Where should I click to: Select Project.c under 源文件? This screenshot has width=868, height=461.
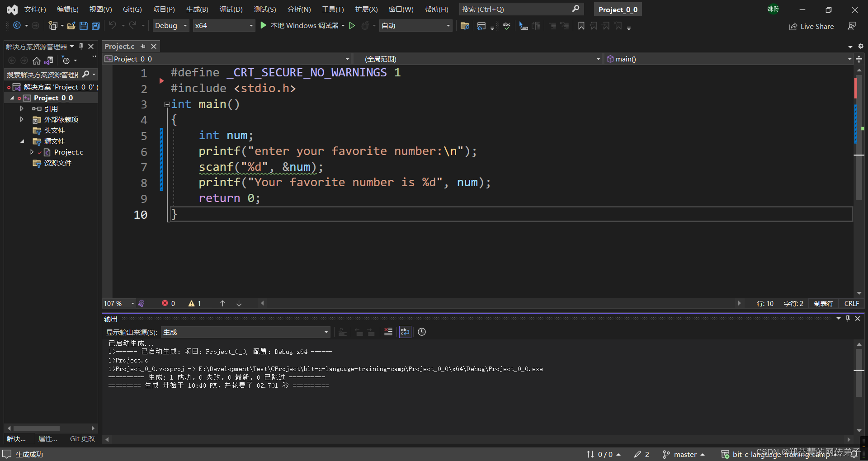(x=69, y=152)
